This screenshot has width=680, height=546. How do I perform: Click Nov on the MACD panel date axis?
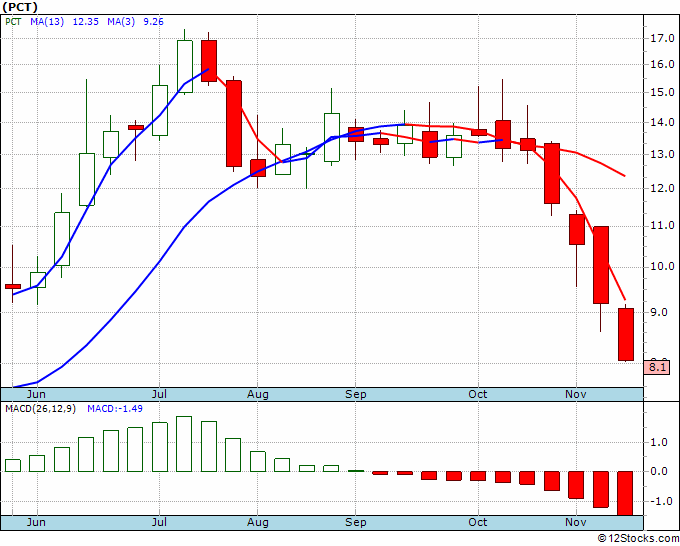[x=576, y=522]
